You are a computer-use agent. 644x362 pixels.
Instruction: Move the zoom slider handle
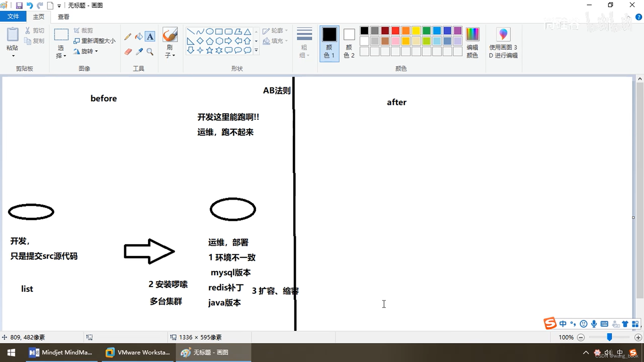tap(609, 337)
